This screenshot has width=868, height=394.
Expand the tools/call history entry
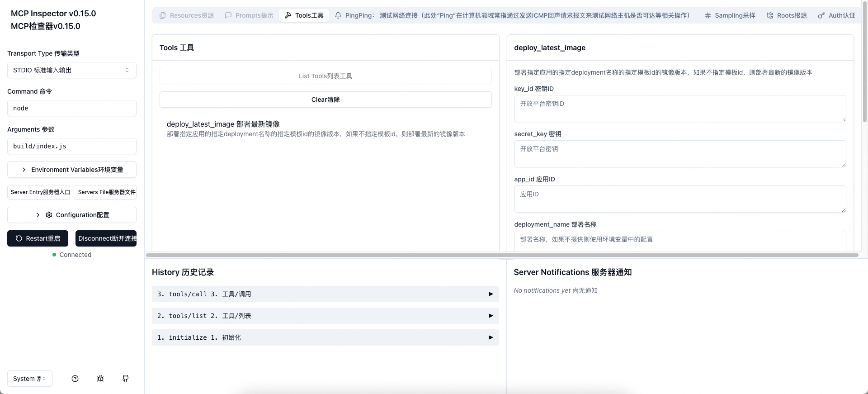point(325,294)
